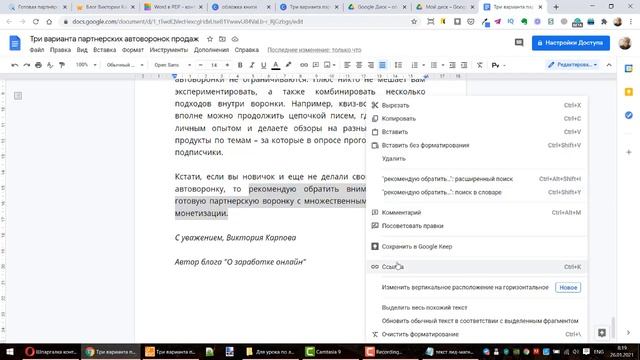
Task: Increase font size with plus button
Action: [227, 65]
